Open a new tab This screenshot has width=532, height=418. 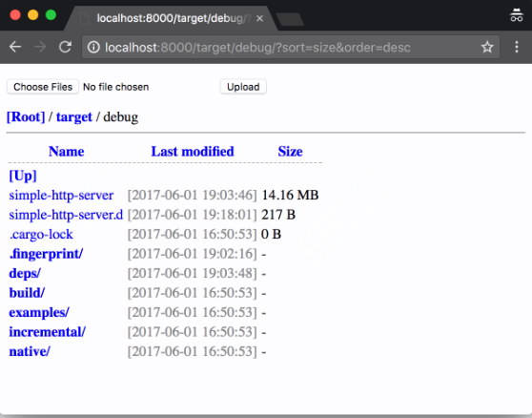pyautogui.click(x=290, y=19)
